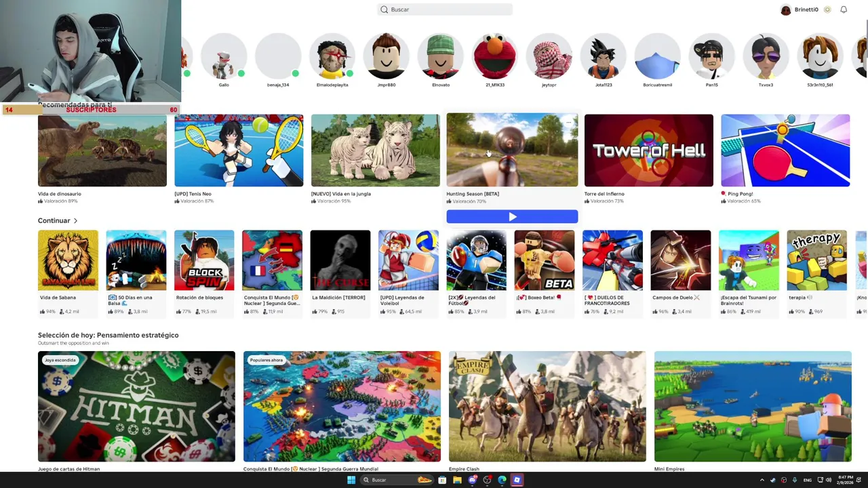Click the search magnifier icon in Buscar bar
The width and height of the screenshot is (868, 488).
(x=384, y=9)
